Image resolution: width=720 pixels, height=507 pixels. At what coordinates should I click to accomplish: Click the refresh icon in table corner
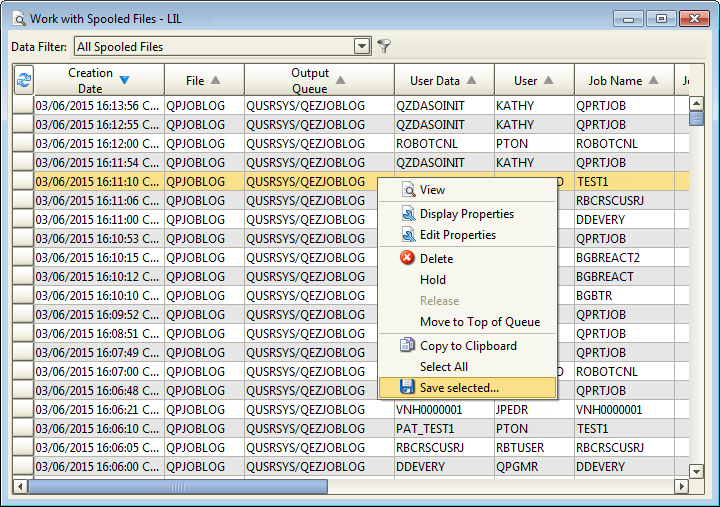[x=23, y=80]
